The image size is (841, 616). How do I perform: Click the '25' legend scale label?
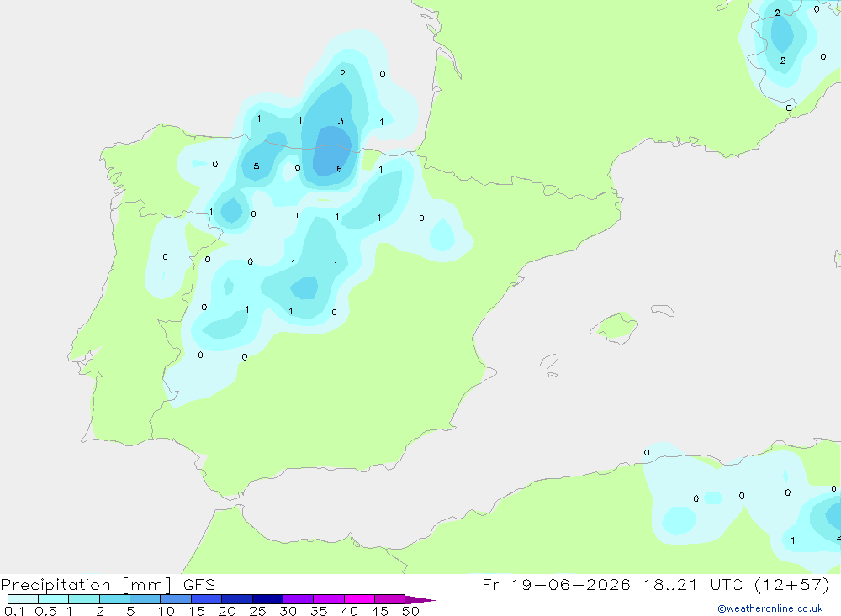click(258, 611)
